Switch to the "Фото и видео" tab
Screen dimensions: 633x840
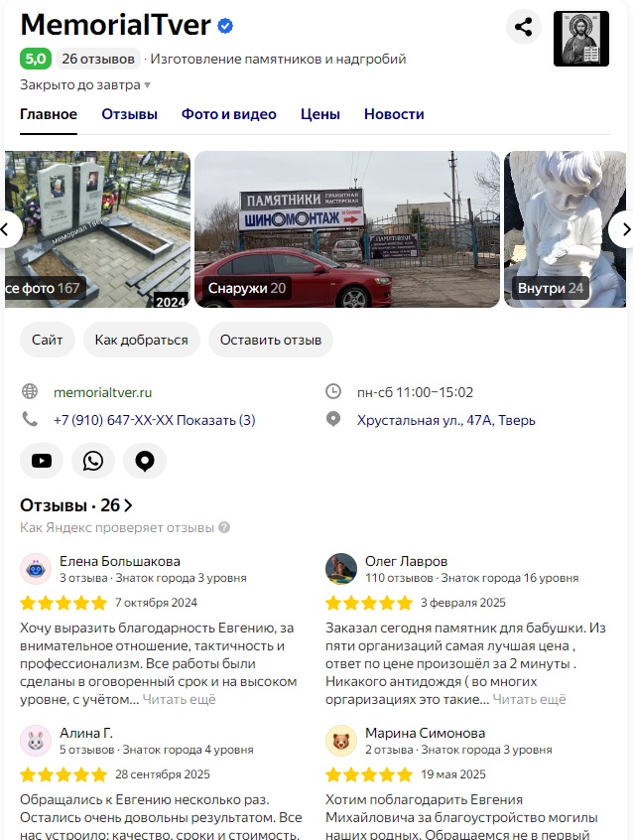[228, 114]
